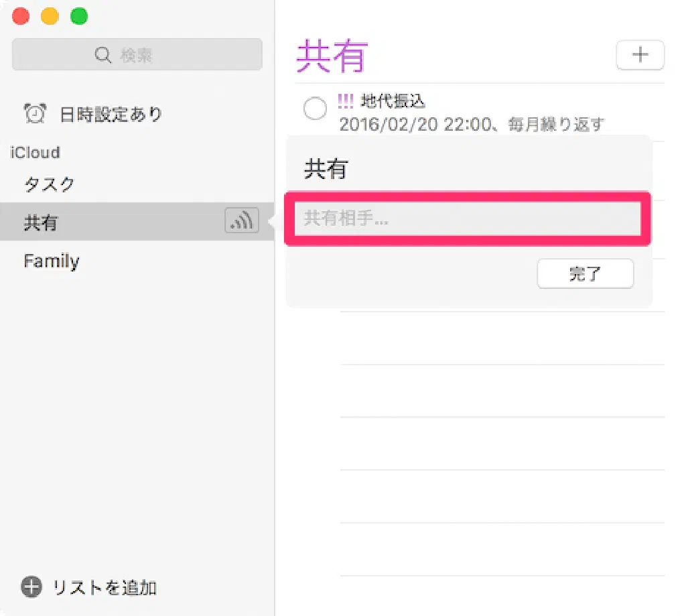Click the 地代振込 reminder title
The height and width of the screenshot is (616, 686).
[393, 101]
